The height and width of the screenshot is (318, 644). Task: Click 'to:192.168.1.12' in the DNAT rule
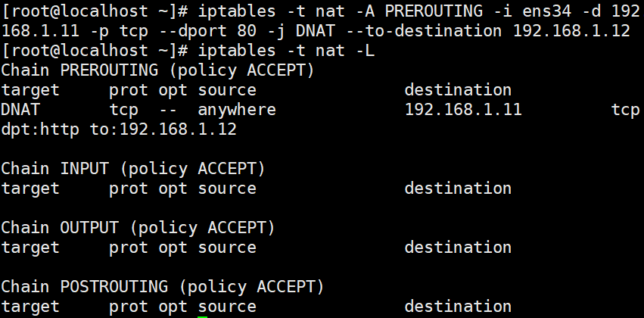[x=163, y=129]
